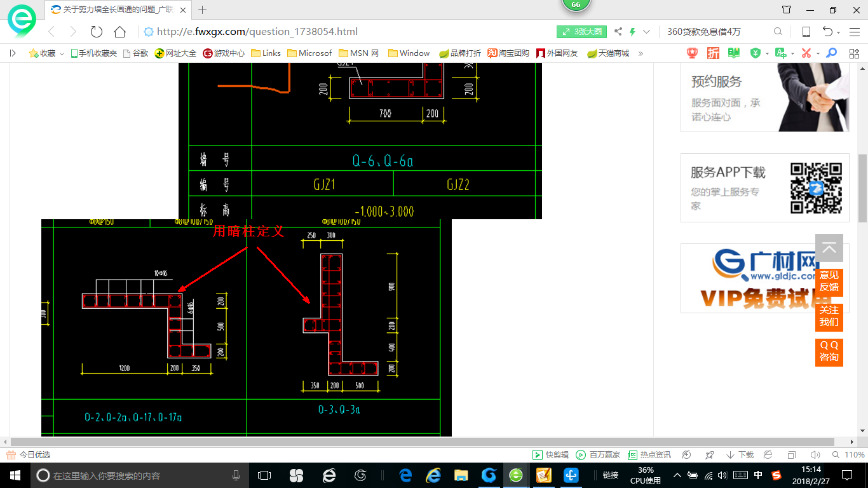Click the 折 discount extension icon
The width and height of the screenshot is (868, 488).
pos(714,53)
